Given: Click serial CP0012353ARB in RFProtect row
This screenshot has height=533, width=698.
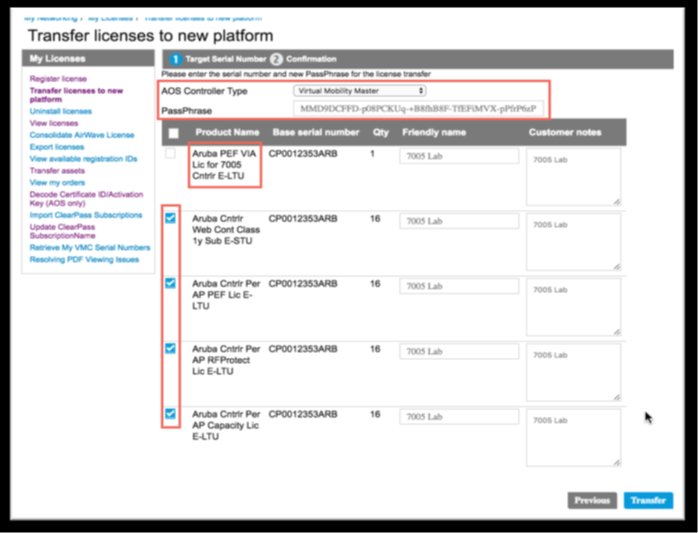Looking at the screenshot, I should 303,349.
